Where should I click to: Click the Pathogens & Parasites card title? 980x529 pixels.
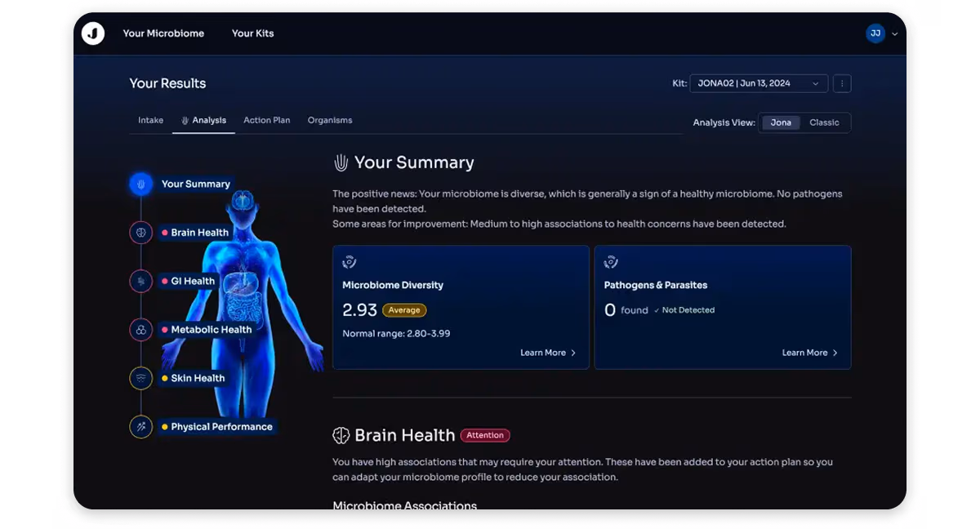click(656, 285)
